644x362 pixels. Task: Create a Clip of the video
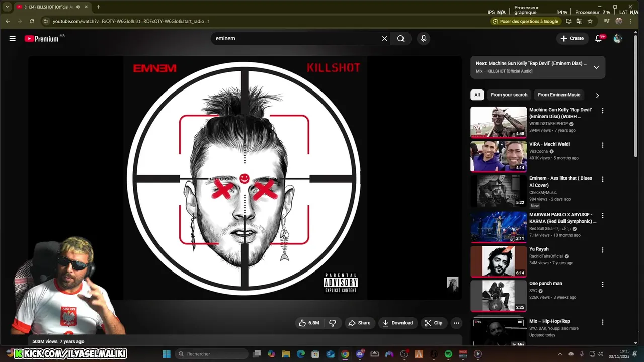433,323
